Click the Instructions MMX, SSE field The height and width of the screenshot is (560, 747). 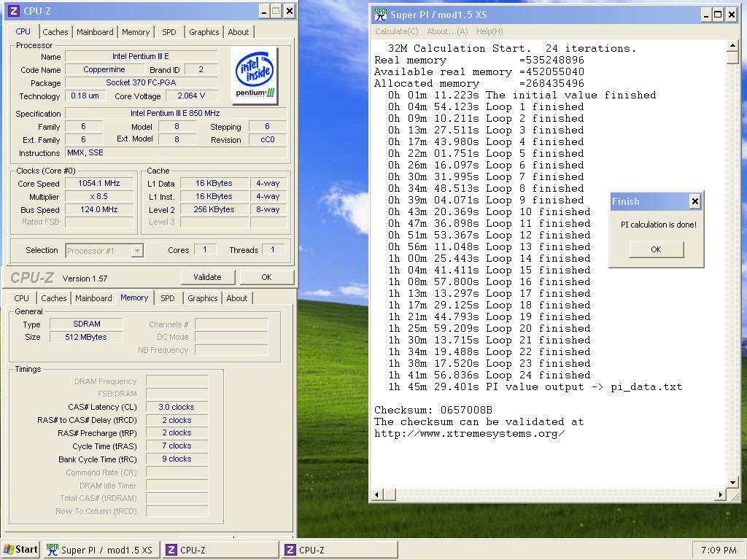(x=176, y=153)
